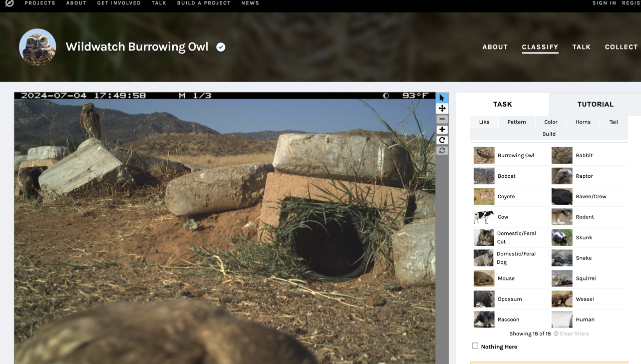Tick the Nothing Here checkbox
This screenshot has width=641, height=364.
(x=475, y=346)
